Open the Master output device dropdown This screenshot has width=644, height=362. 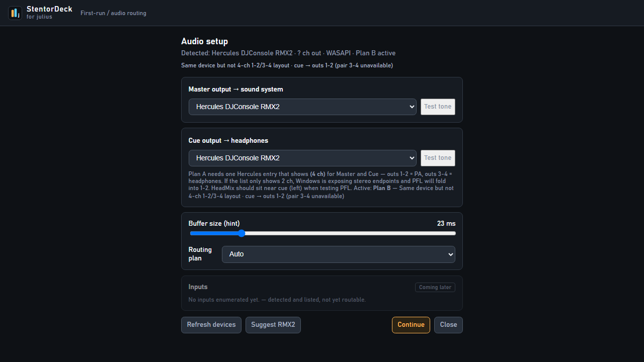pos(302,107)
